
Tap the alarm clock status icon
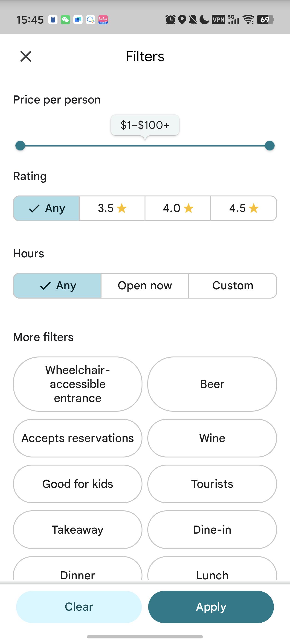[170, 20]
